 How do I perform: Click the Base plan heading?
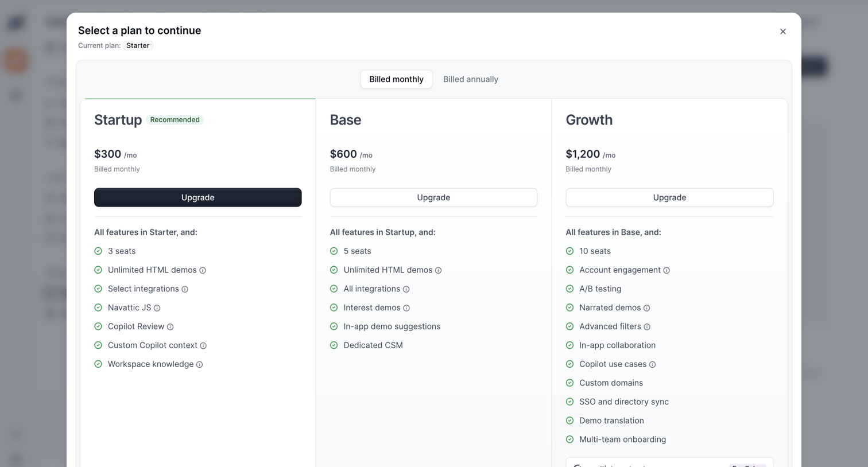click(346, 120)
